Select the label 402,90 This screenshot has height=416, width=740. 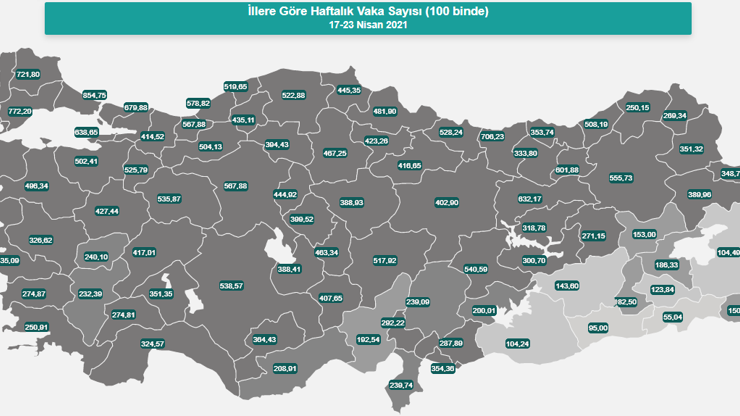[446, 203]
